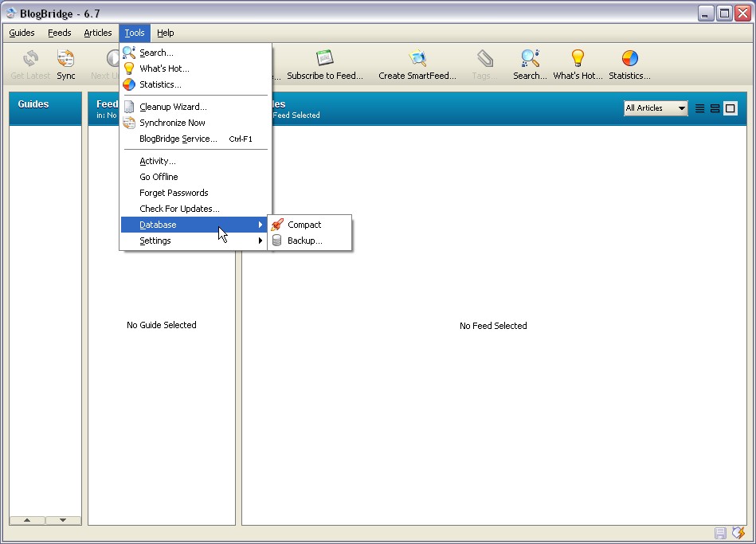The height and width of the screenshot is (544, 756).
Task: Expand the Database submenu arrow
Action: click(260, 225)
